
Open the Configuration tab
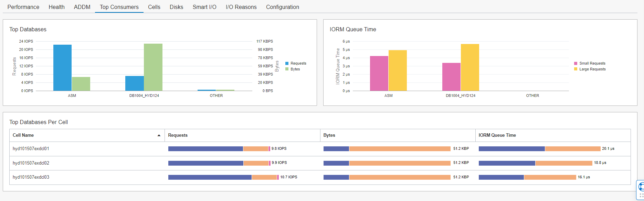[282, 7]
